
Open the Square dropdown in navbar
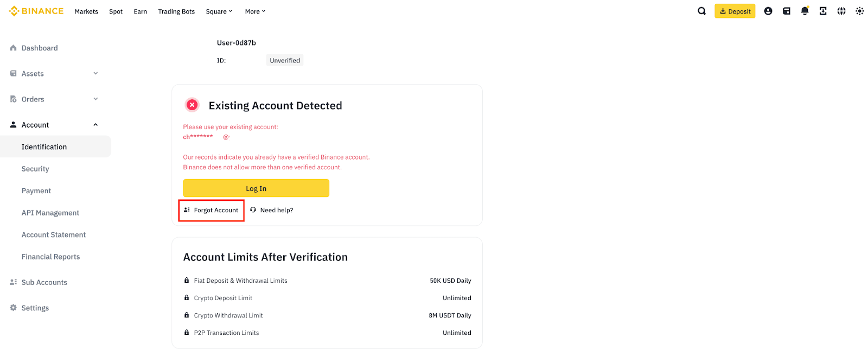(219, 11)
